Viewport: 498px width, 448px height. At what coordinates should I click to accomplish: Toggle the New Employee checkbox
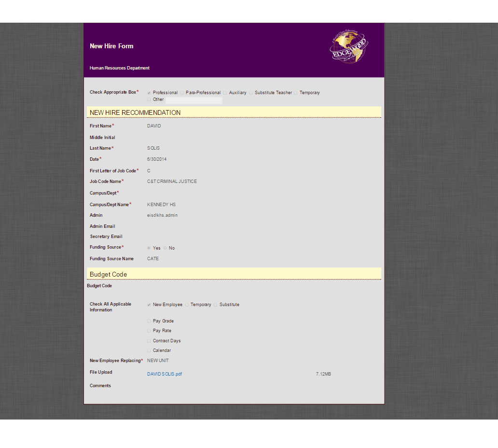pos(149,305)
